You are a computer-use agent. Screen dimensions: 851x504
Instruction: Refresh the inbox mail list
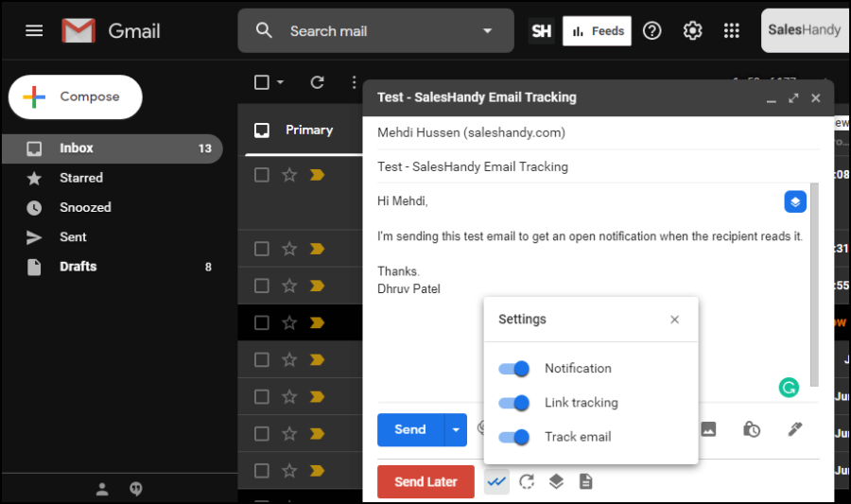[x=317, y=82]
